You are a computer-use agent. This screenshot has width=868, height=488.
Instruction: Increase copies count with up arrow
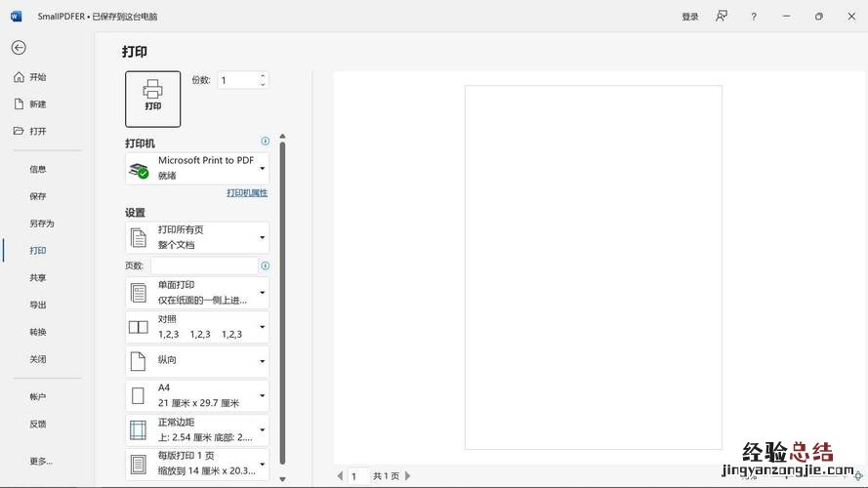point(263,76)
